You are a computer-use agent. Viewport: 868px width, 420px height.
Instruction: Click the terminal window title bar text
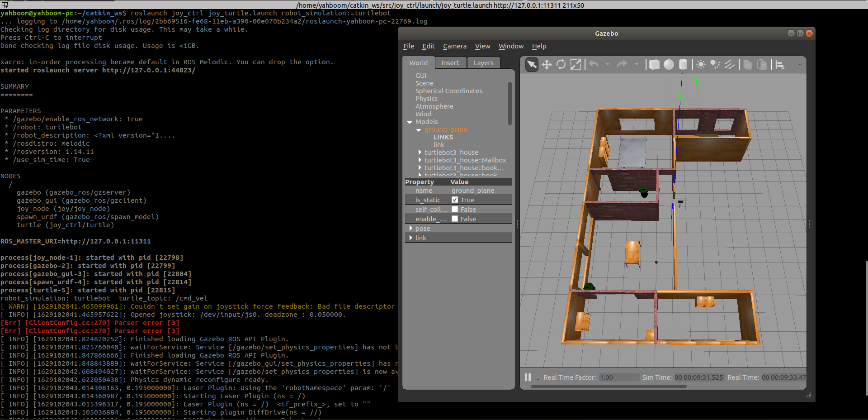440,5
